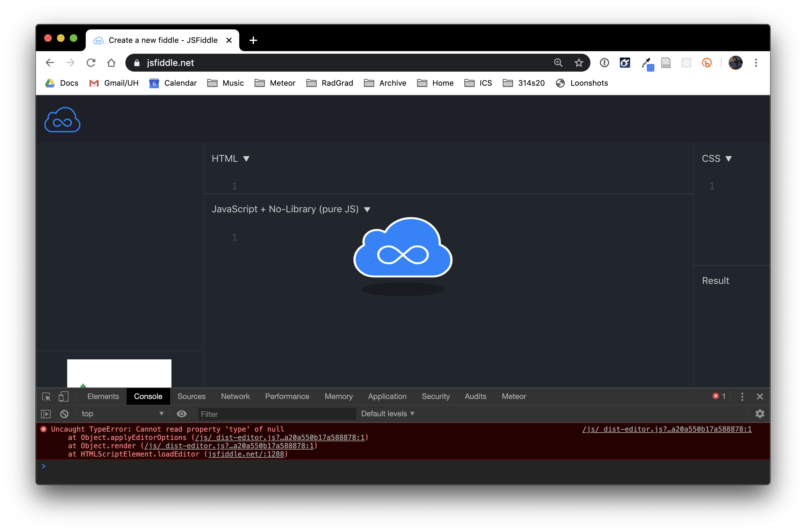This screenshot has height=532, width=806.
Task: Click the console Filter input field
Action: pyautogui.click(x=277, y=414)
